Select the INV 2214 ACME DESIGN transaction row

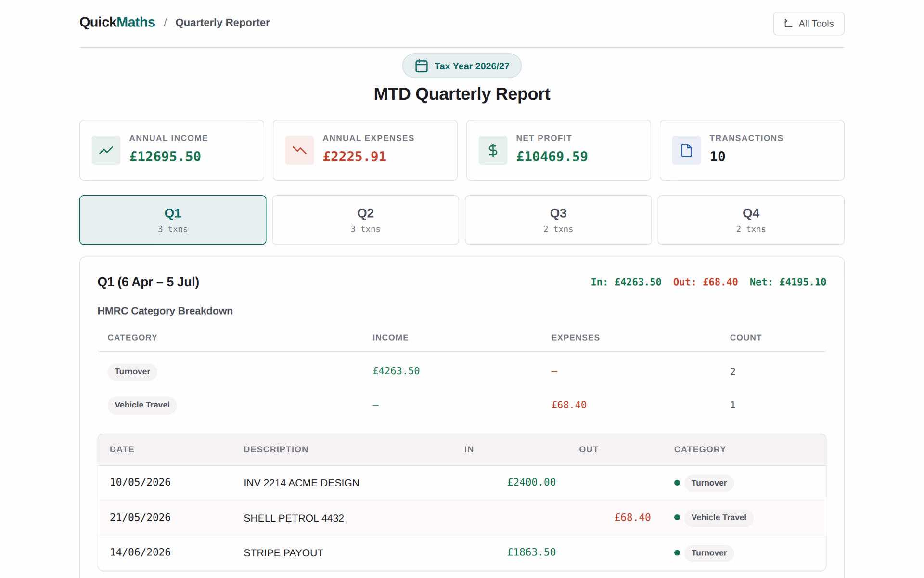tap(462, 483)
